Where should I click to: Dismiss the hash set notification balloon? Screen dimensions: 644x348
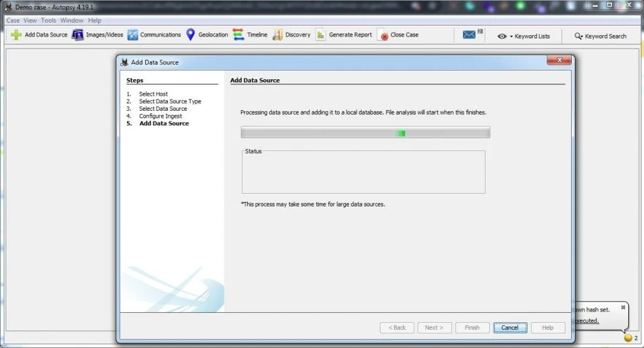coord(623,307)
